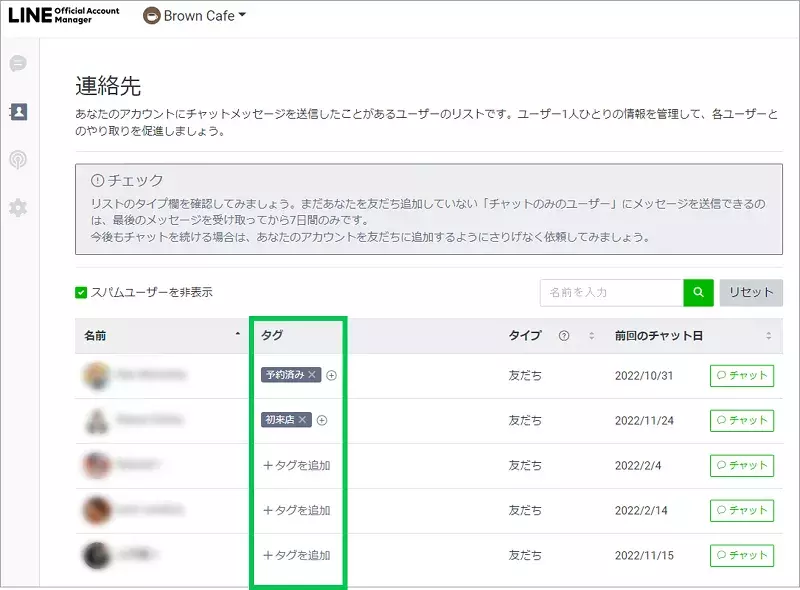Screen dimensions: 800x590
Task: Sort the list by 名前 column
Action: click(x=237, y=336)
